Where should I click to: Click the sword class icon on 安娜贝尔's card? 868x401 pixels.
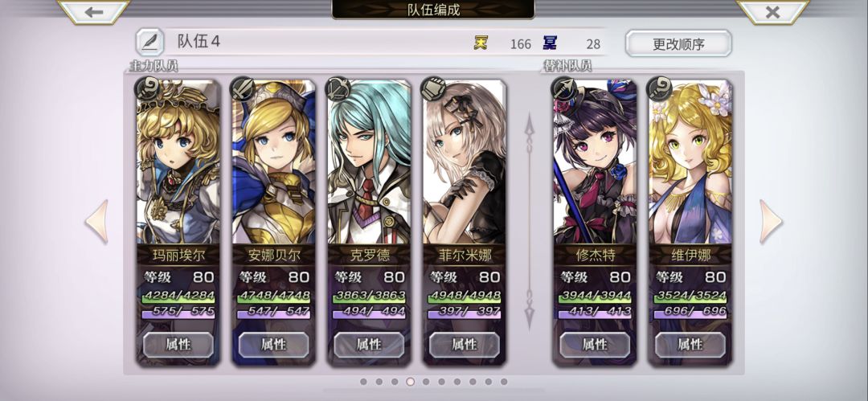(243, 88)
